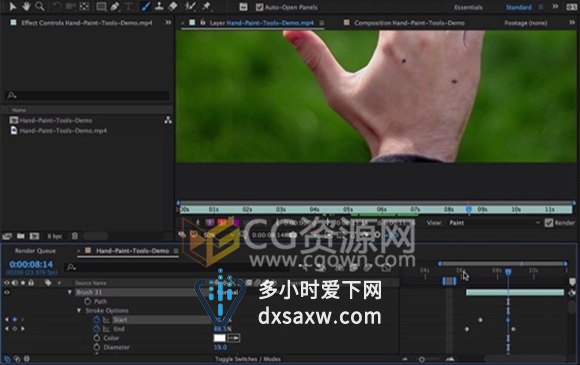The image size is (580, 365).
Task: Toggle the Diameter property stopwatch
Action: [97, 347]
